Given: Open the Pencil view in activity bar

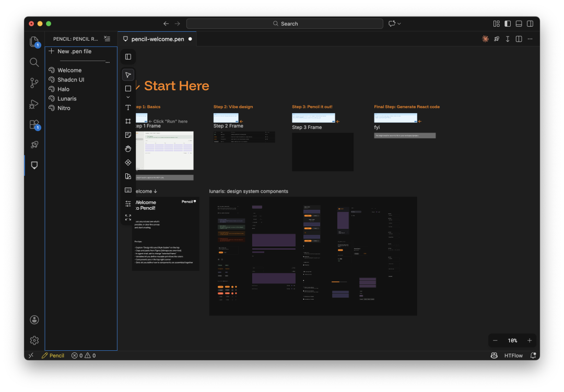Looking at the screenshot, I should (x=34, y=165).
